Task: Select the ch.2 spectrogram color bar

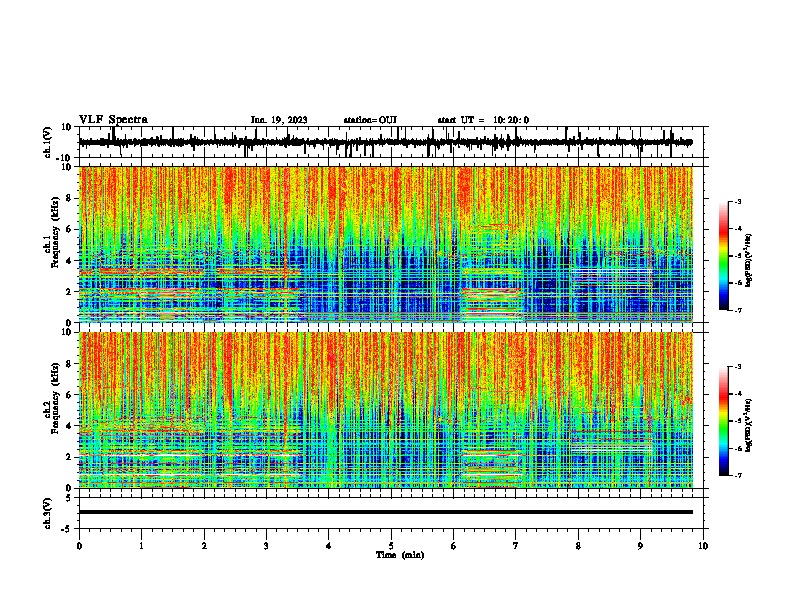Action: point(724,421)
